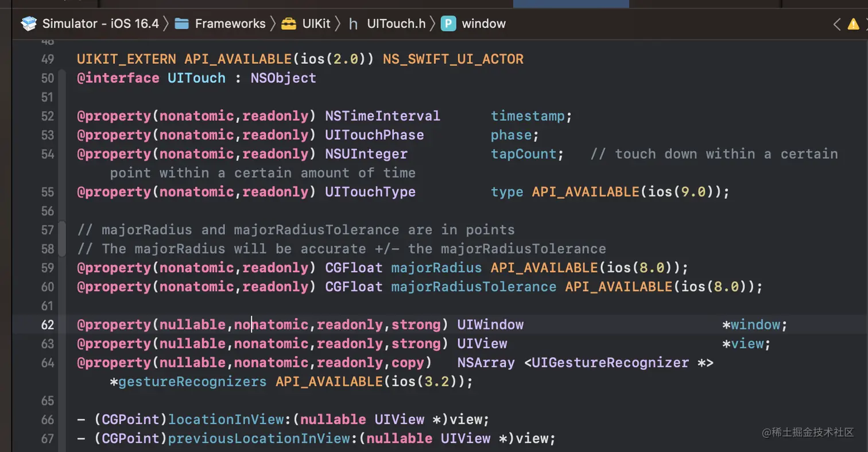
Task: Click the "locationInView" method name on line 66
Action: click(x=226, y=419)
